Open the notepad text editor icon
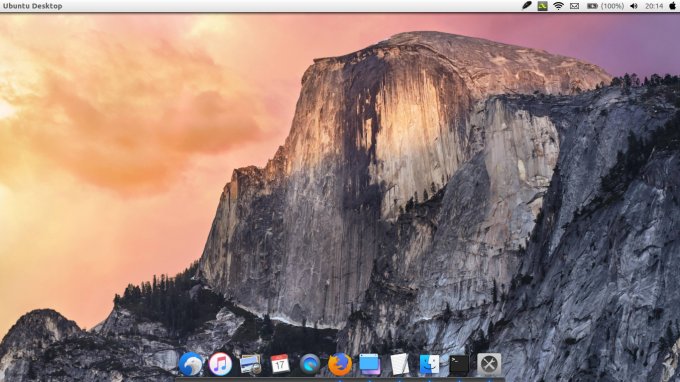680x382 pixels. pyautogui.click(x=399, y=364)
